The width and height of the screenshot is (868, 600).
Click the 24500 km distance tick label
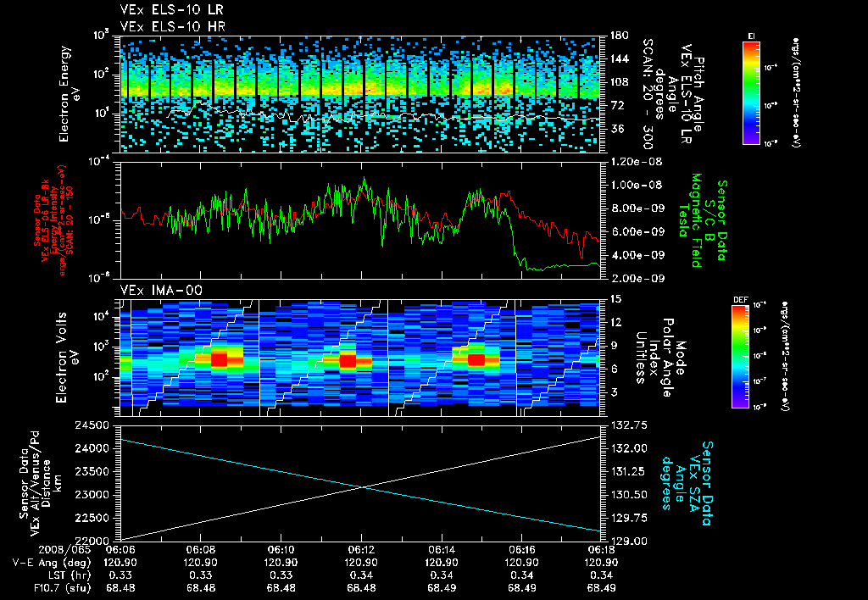coord(92,425)
